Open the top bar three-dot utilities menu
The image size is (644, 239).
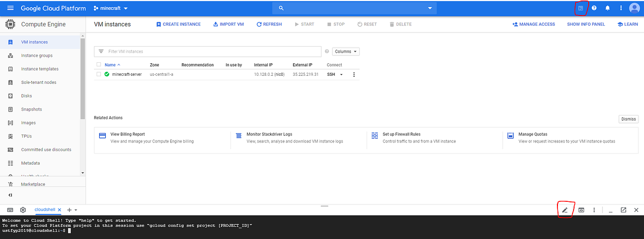(x=621, y=8)
